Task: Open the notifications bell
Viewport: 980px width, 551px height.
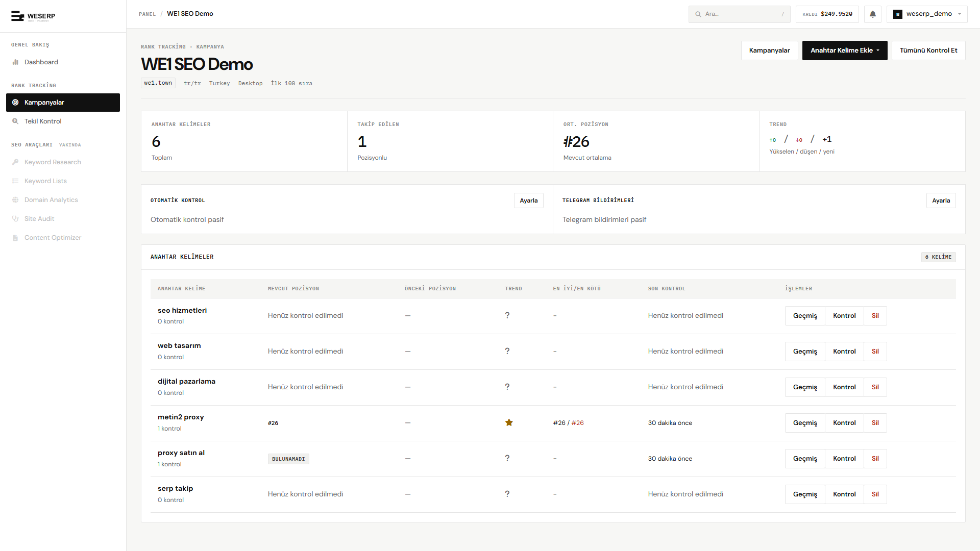Action: click(x=873, y=14)
